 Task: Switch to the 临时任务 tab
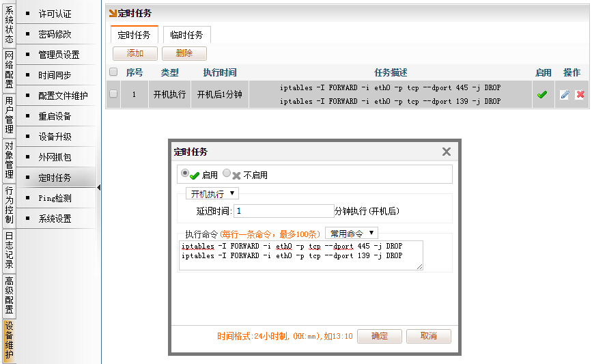click(186, 36)
